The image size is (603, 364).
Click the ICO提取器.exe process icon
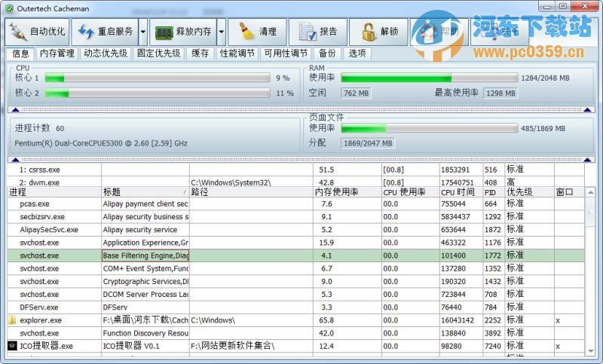[x=12, y=346]
